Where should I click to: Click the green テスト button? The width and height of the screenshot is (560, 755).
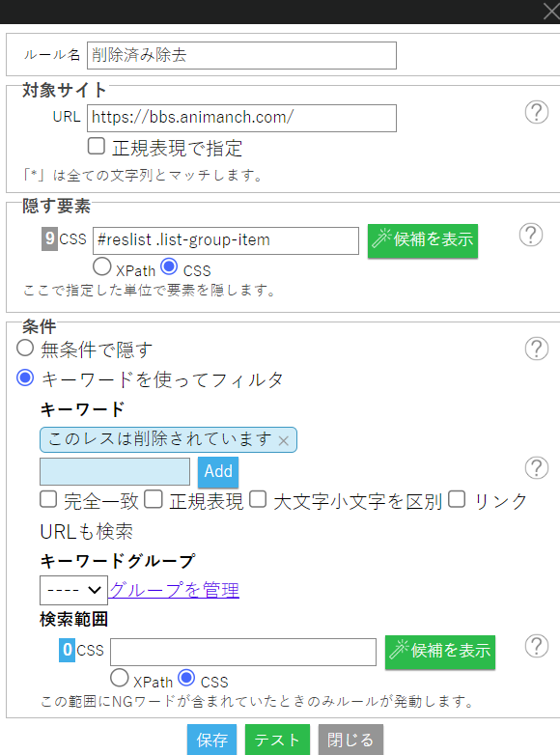click(277, 740)
